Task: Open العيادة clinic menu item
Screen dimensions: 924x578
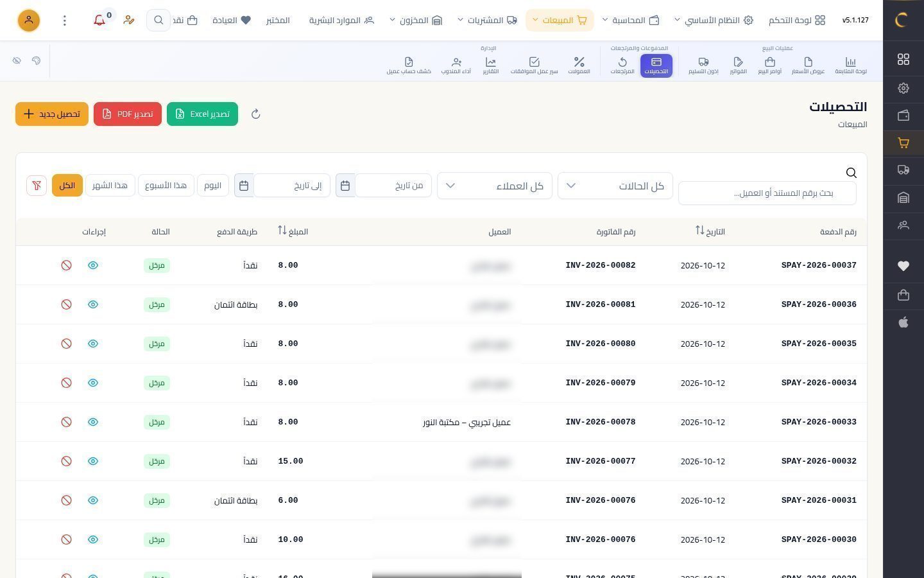Action: click(x=232, y=21)
